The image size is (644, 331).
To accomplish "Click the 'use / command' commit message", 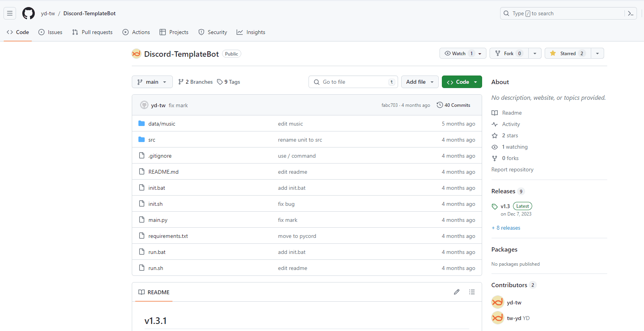I will (x=297, y=156).
